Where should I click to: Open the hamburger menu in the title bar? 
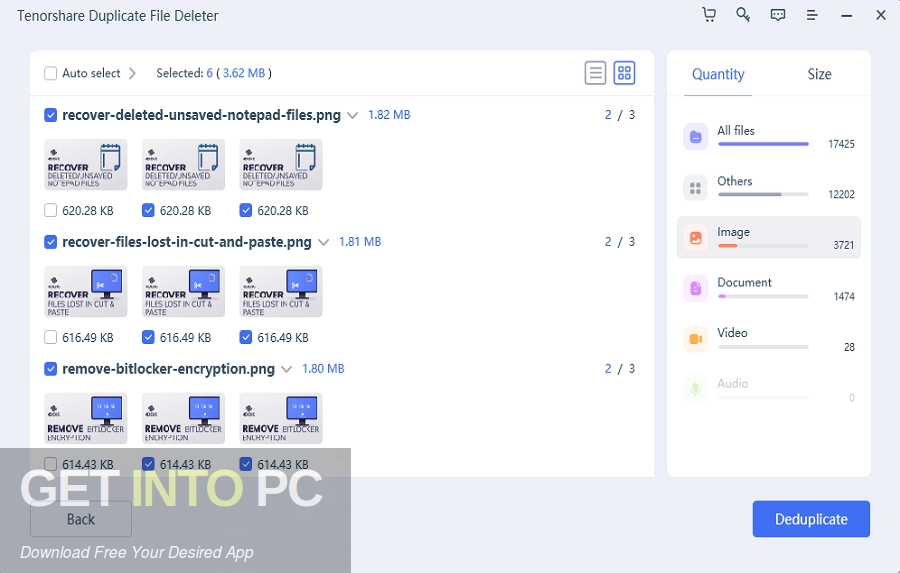[x=812, y=15]
